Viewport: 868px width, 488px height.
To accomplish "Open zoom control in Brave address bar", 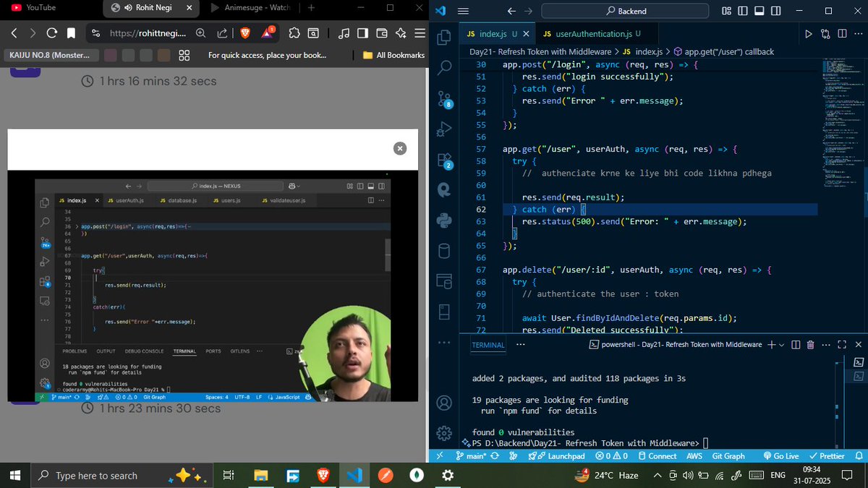I will tap(201, 33).
